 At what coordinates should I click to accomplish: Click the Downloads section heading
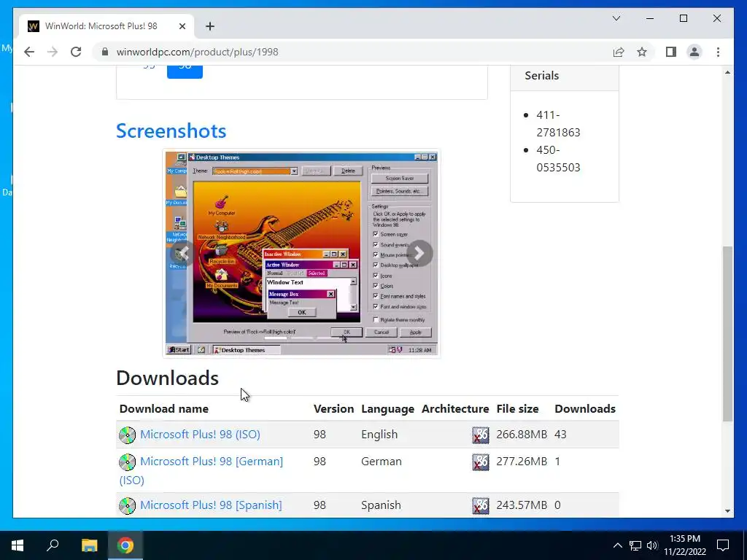point(167,378)
